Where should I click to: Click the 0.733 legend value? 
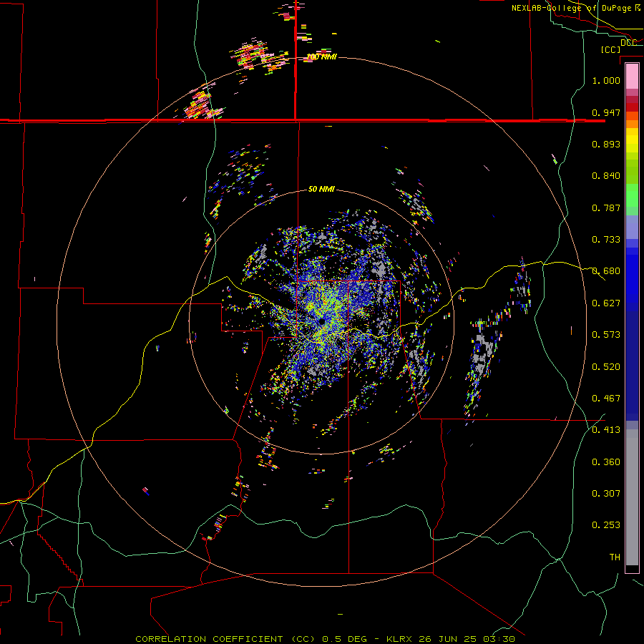pos(606,240)
